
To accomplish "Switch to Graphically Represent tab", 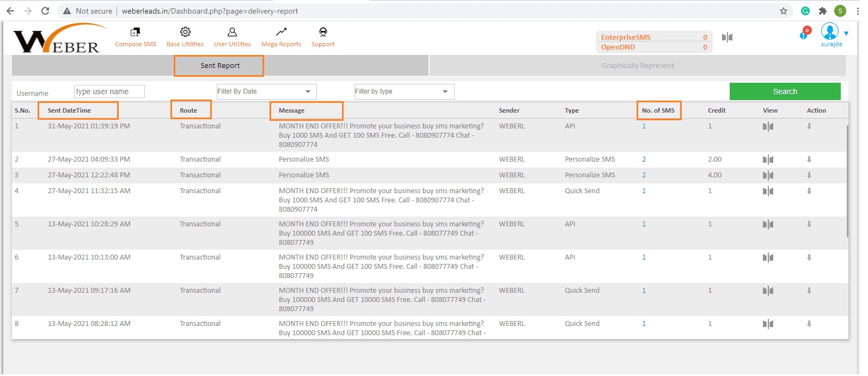I will pyautogui.click(x=637, y=66).
